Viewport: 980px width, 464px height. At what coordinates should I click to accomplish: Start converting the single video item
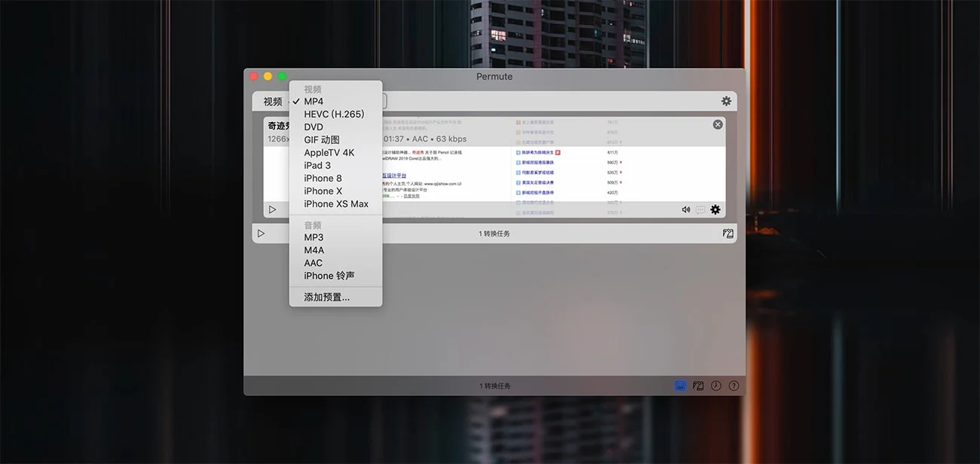[272, 210]
